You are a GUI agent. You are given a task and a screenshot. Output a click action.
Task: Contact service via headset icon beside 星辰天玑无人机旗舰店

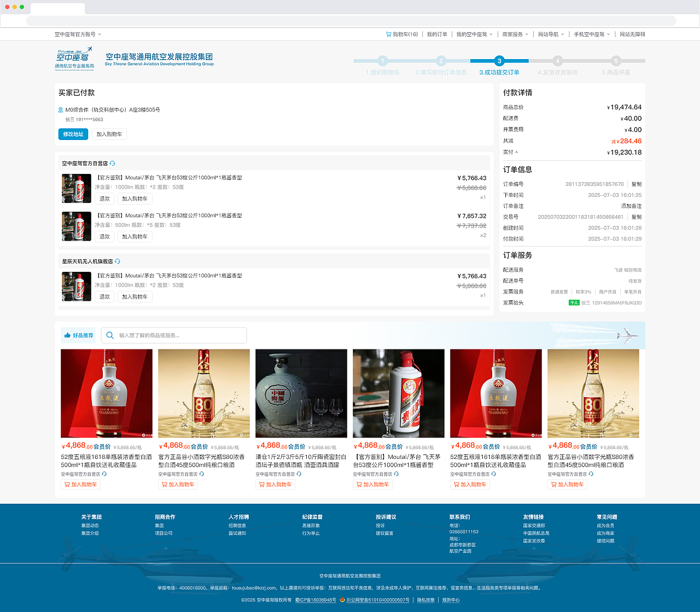118,261
